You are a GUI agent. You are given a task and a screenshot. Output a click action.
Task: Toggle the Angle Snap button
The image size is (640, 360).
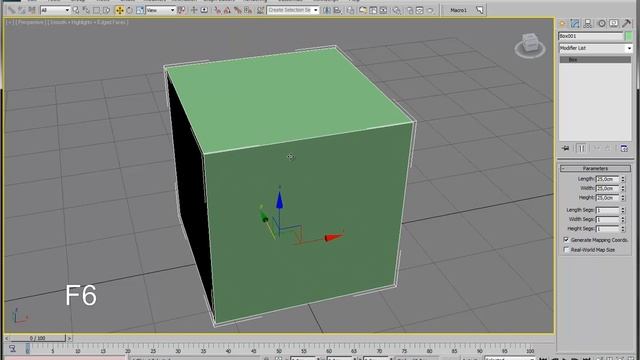point(227,10)
